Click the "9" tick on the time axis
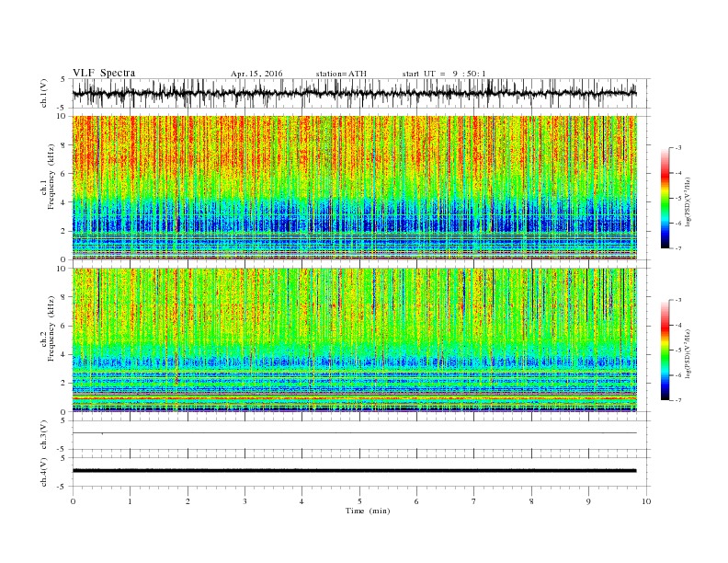The width and height of the screenshot is (728, 563). [x=588, y=501]
